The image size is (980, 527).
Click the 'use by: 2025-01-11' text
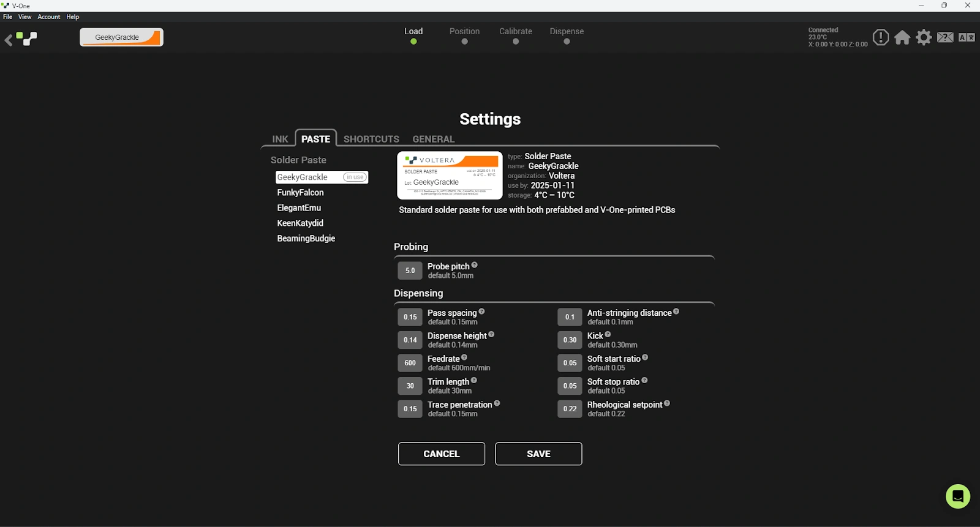pos(541,185)
